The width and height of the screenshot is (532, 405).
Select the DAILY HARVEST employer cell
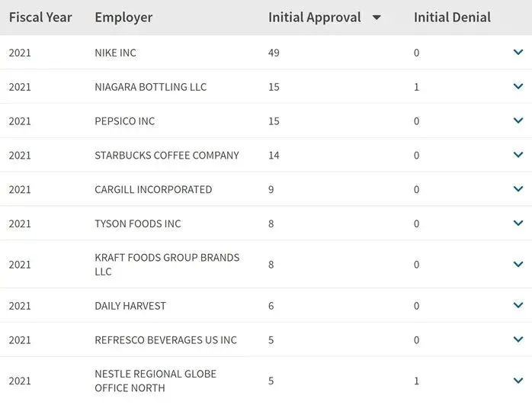(130, 306)
